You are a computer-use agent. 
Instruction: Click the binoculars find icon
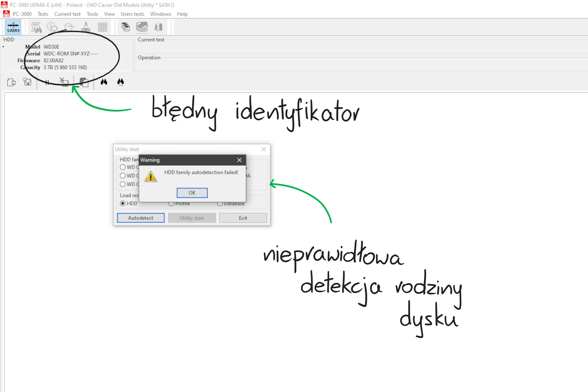click(x=104, y=82)
